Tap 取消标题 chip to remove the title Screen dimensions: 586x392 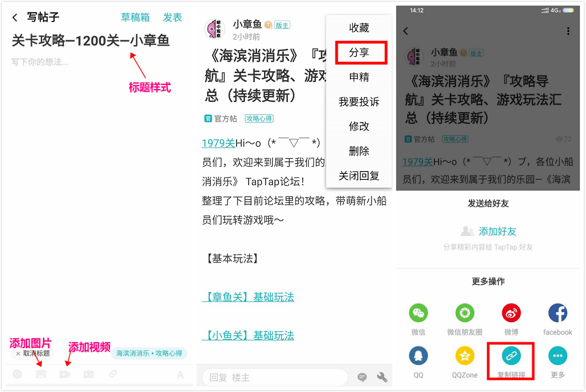33,353
